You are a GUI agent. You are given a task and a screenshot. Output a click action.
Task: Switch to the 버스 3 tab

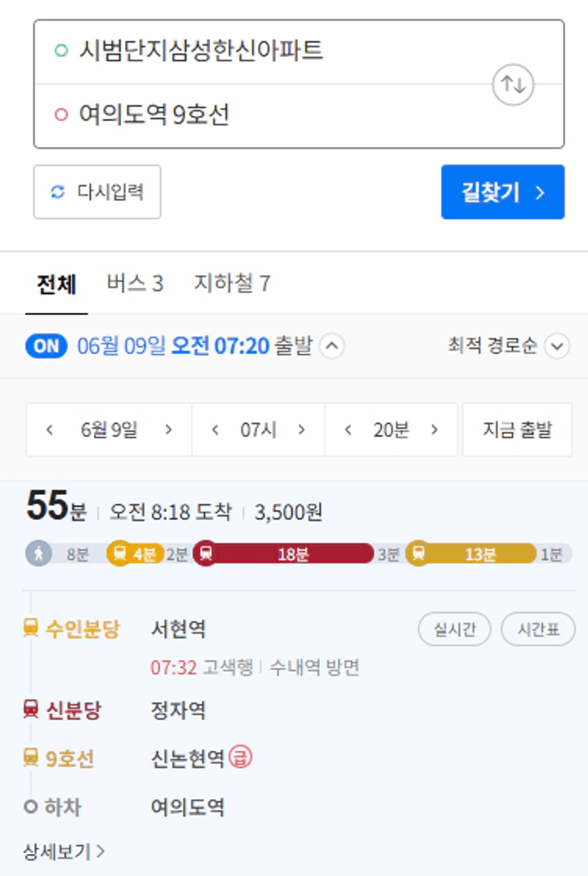pyautogui.click(x=135, y=284)
